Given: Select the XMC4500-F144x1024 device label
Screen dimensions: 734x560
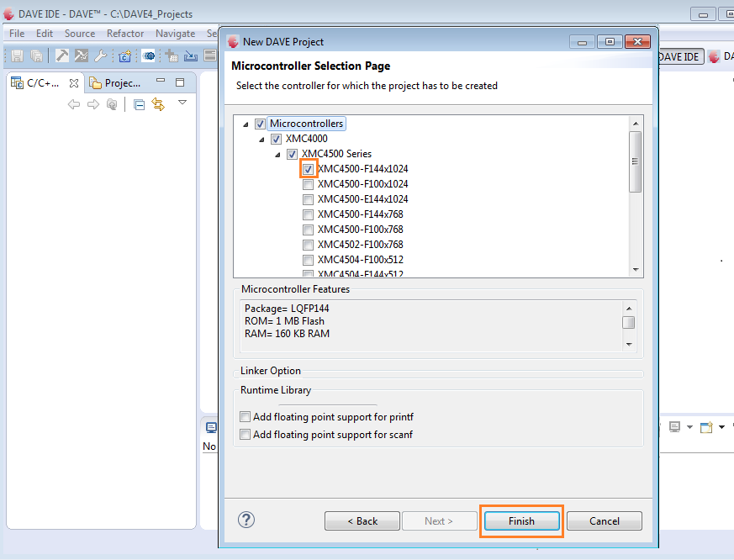Looking at the screenshot, I should [362, 169].
